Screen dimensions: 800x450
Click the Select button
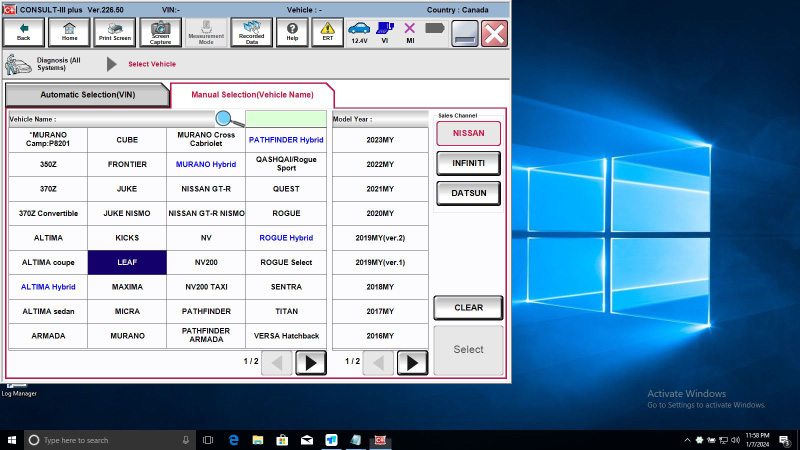[x=468, y=350]
